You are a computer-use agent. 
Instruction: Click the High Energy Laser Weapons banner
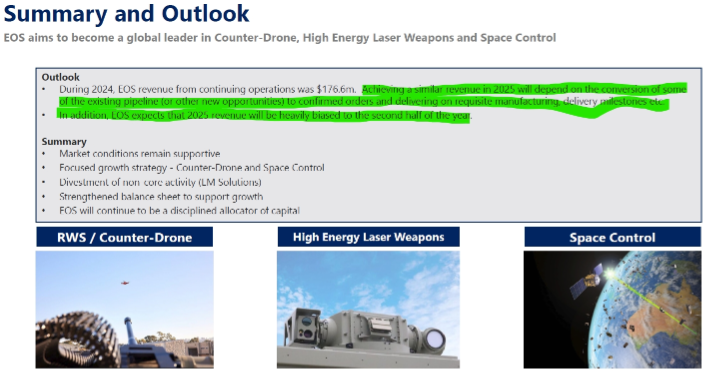click(x=368, y=237)
